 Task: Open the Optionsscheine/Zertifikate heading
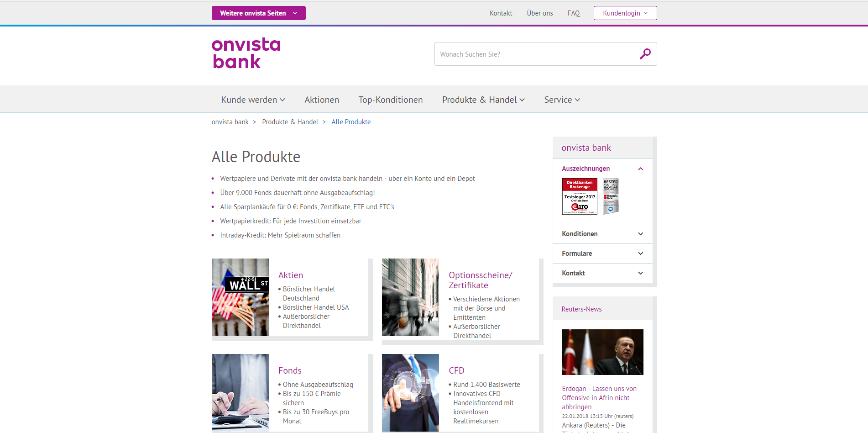480,280
